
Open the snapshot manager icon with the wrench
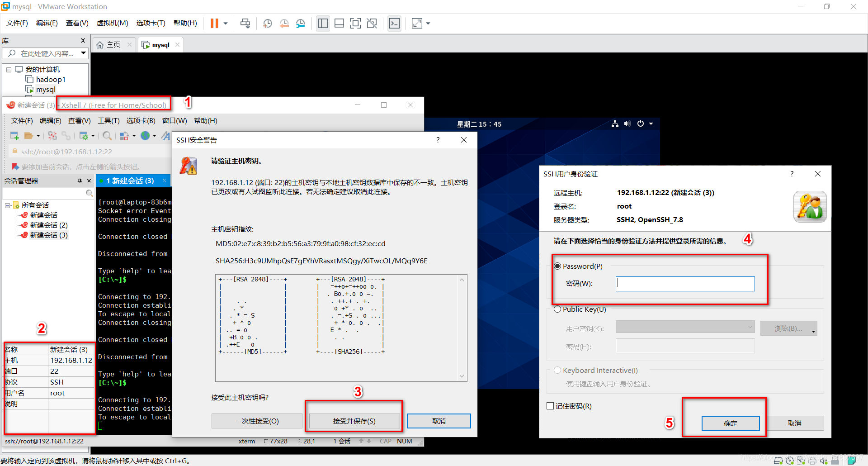point(301,24)
